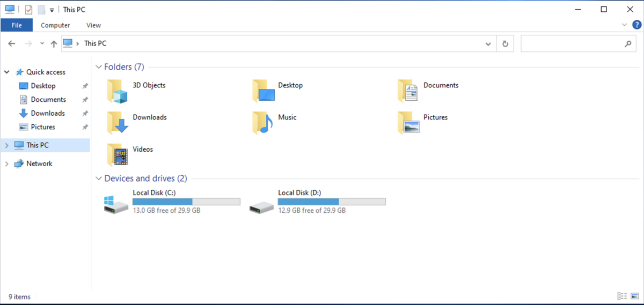Click the '3D Objects' folder name
The image size is (644, 305).
coord(149,85)
